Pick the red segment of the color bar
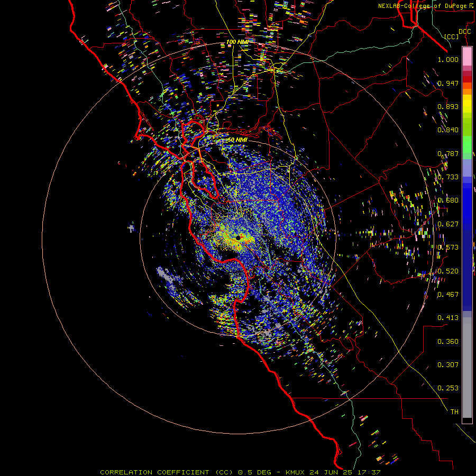This screenshot has height=476, width=476. click(x=467, y=79)
